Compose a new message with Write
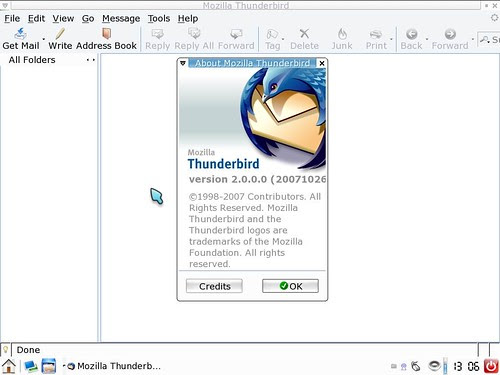Viewport: 500px width, 375px height. point(60,39)
